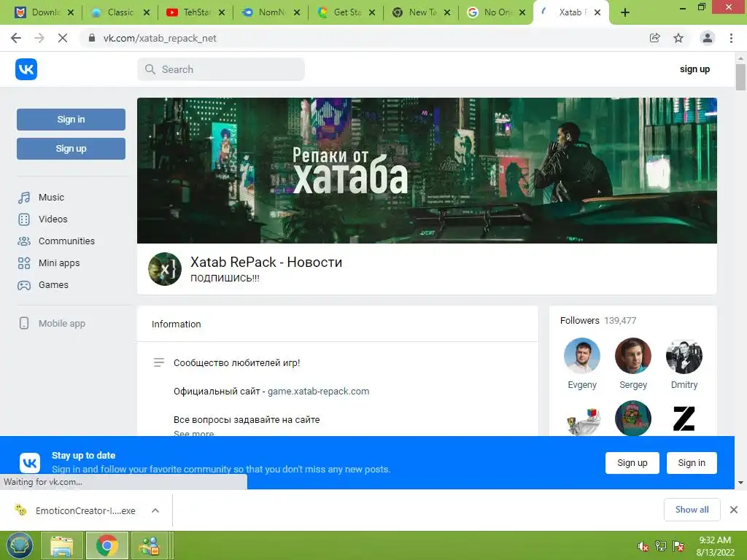Open the game.xatab-repack.com link
Screen dimensions: 747x560
(x=318, y=392)
